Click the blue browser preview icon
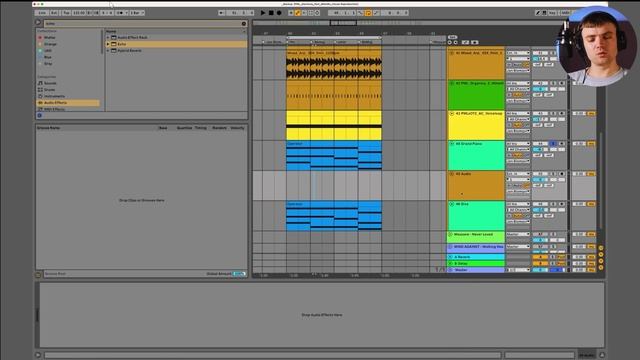 pos(40,116)
